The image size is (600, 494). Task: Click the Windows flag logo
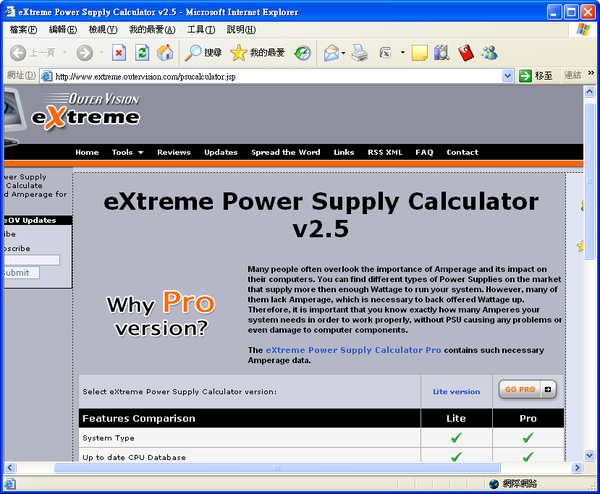point(583,29)
